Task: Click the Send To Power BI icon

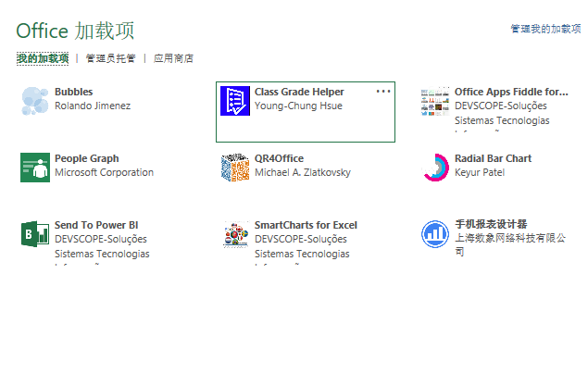Action: pos(35,234)
